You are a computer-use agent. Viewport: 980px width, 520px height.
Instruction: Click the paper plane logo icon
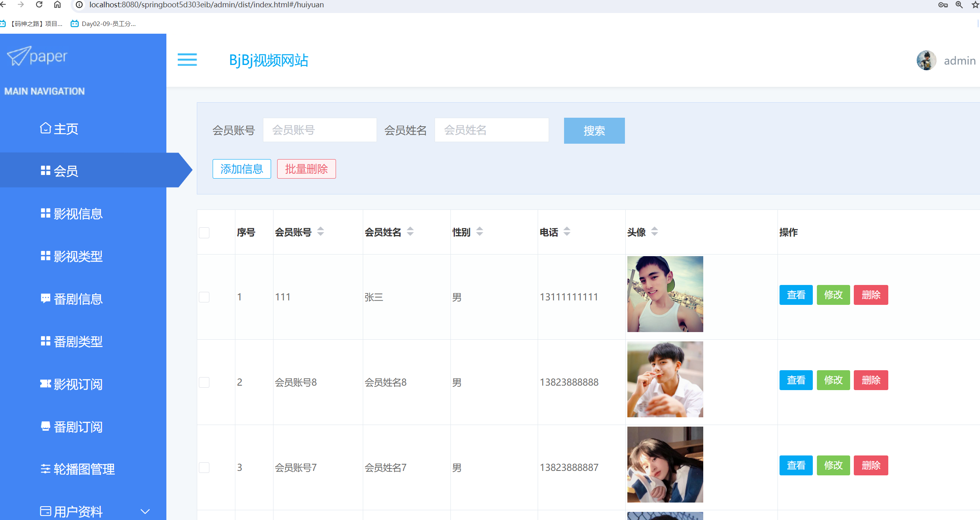19,56
